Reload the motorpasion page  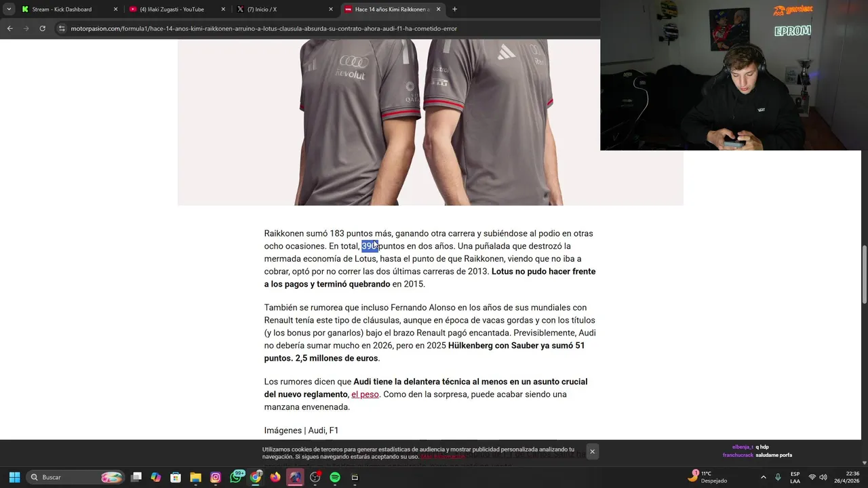point(42,28)
